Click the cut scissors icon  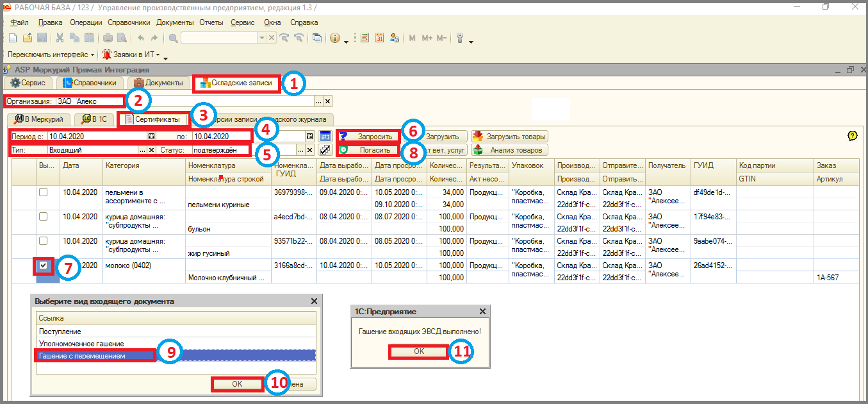(60, 38)
